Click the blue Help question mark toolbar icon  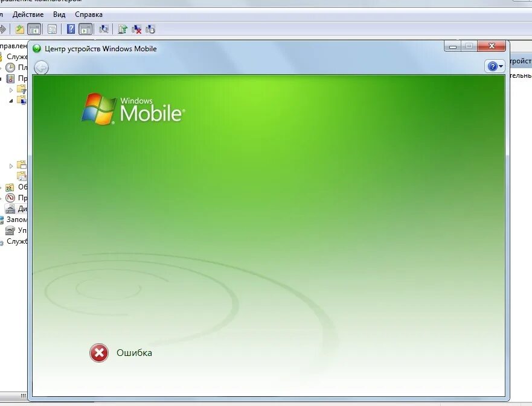(71, 29)
